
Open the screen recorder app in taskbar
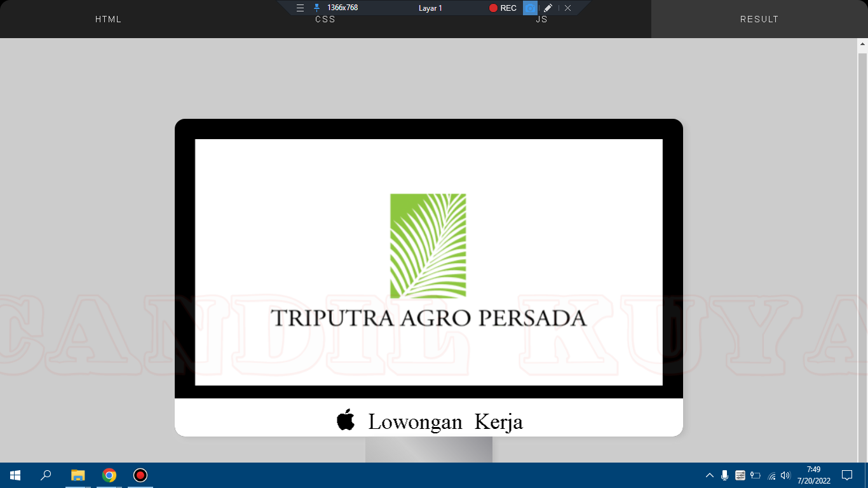[x=140, y=475]
